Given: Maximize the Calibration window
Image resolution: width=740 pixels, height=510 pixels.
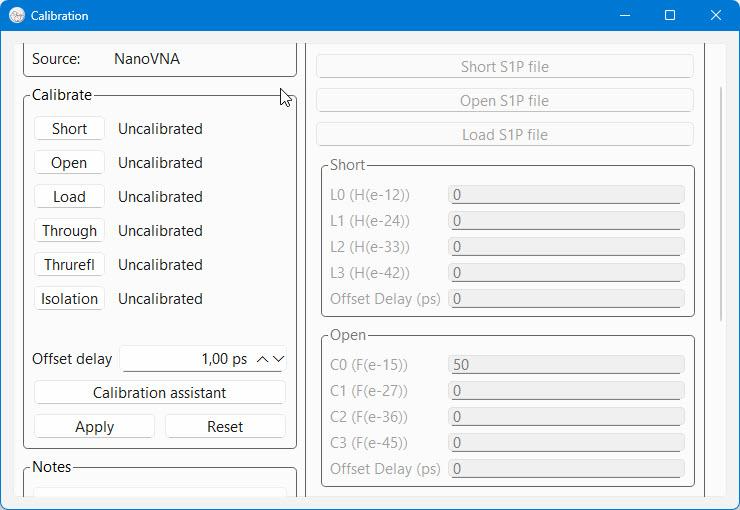Looking at the screenshot, I should click(670, 15).
